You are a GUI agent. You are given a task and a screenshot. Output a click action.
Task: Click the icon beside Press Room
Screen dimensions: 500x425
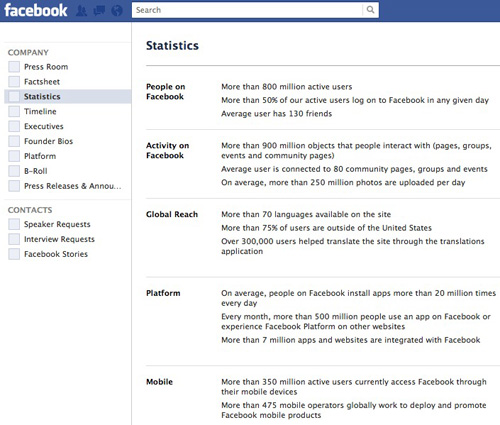pos(14,67)
